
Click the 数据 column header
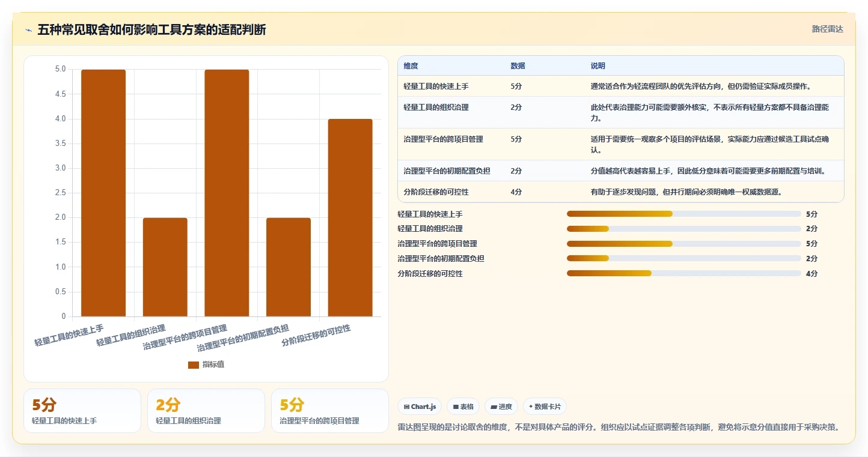(x=518, y=65)
